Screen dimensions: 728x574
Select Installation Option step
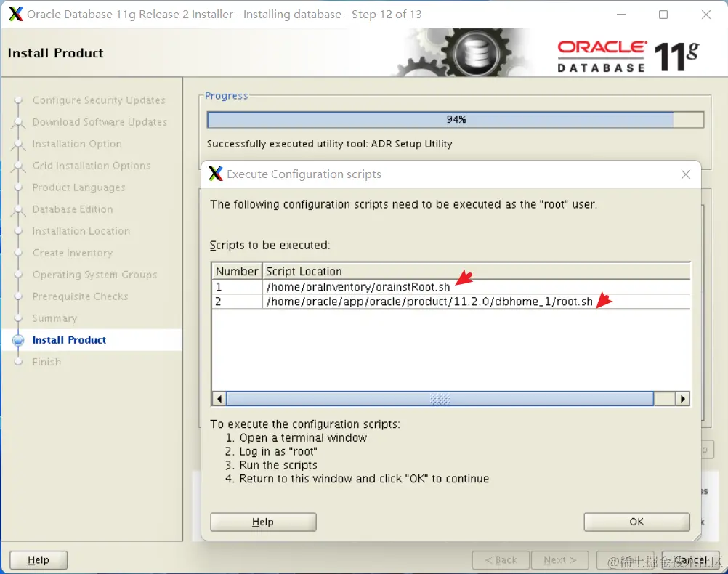pyautogui.click(x=77, y=144)
